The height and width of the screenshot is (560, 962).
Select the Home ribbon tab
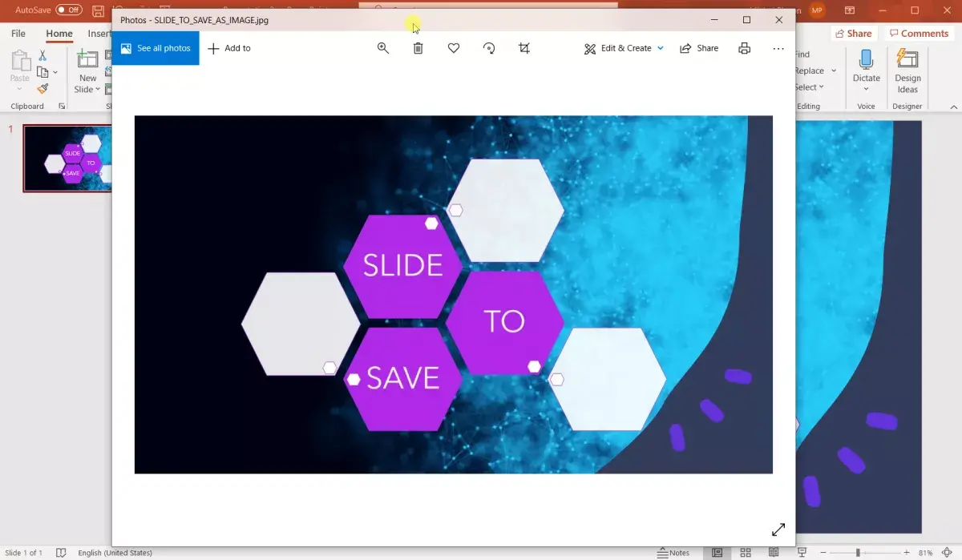pyautogui.click(x=59, y=34)
